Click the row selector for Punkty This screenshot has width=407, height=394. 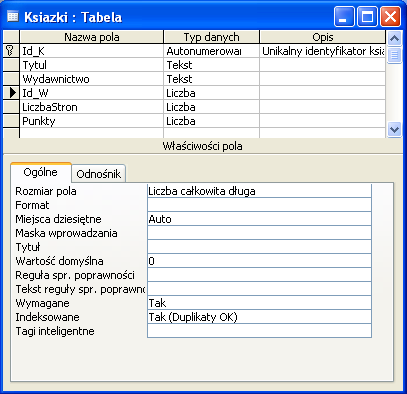point(11,121)
